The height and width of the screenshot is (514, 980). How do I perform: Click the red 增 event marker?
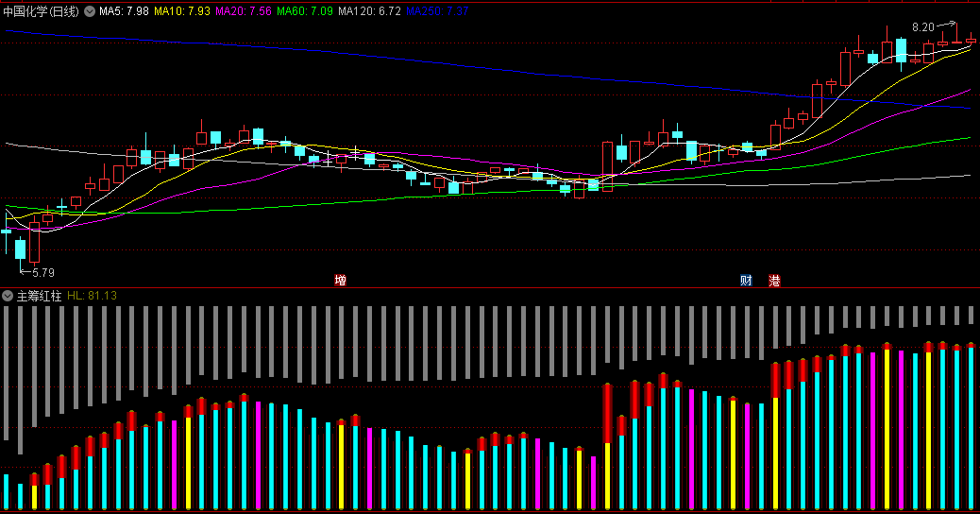341,280
